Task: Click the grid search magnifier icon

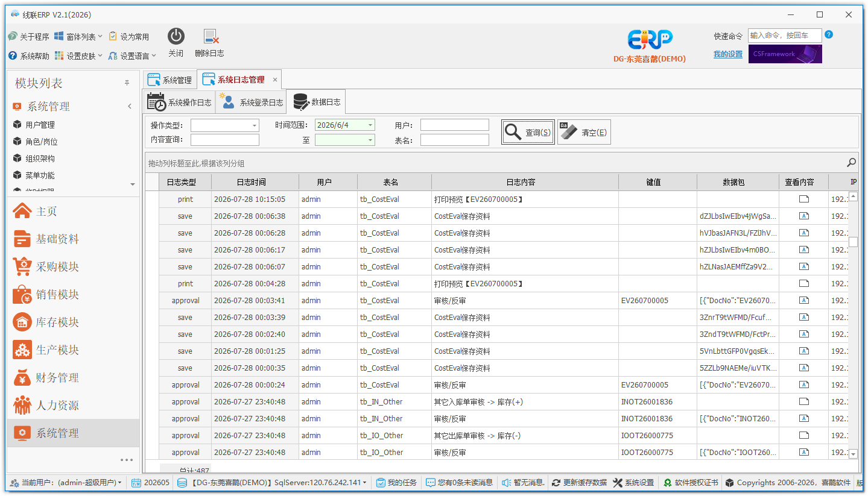Action: (x=851, y=162)
